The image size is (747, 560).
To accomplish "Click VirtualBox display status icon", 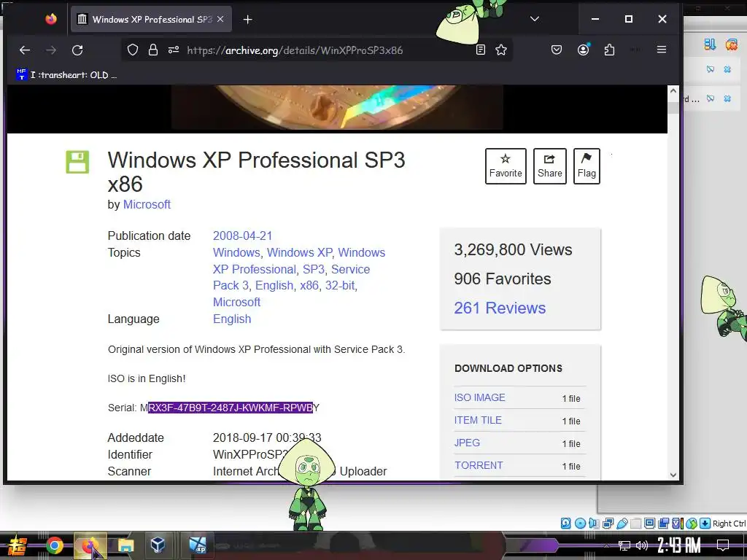I will pyautogui.click(x=649, y=523).
